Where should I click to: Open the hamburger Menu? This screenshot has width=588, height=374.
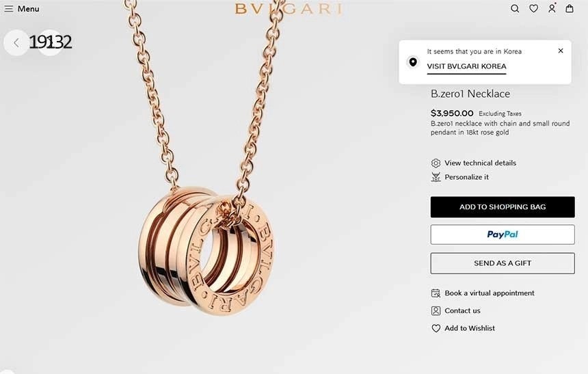click(21, 9)
